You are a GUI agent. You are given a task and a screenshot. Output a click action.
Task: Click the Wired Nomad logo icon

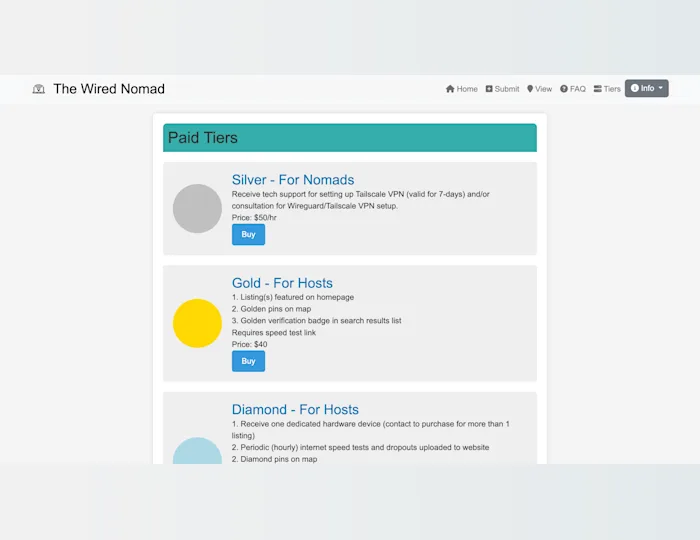39,89
